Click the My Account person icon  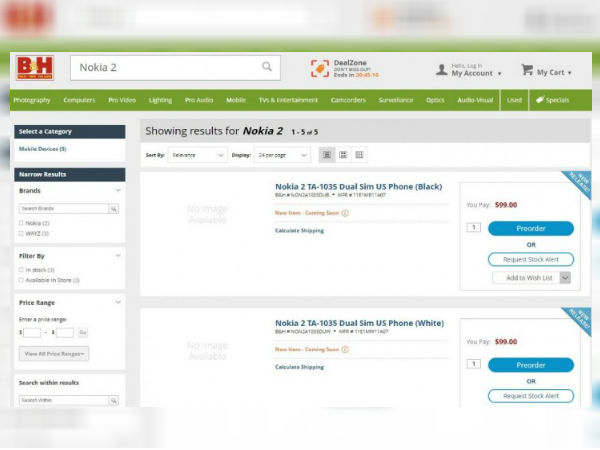[441, 70]
